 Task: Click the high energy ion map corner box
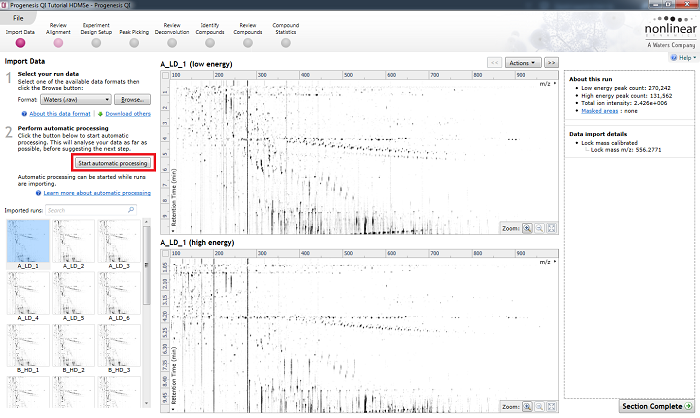(x=165, y=253)
